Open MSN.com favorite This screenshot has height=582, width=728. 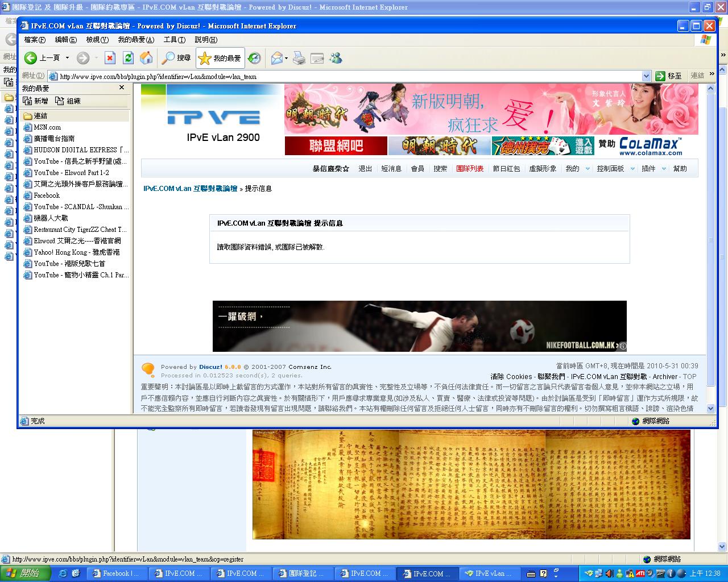pyautogui.click(x=47, y=127)
